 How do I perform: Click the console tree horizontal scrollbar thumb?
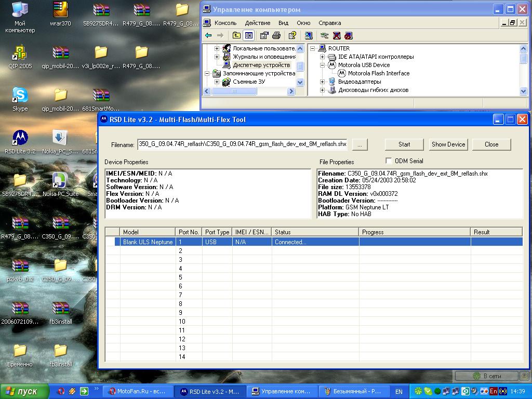234,91
